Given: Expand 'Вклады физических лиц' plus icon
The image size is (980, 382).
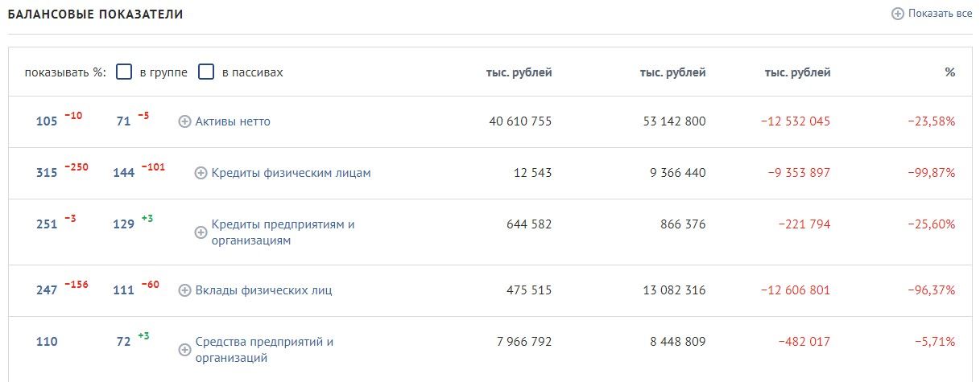Looking at the screenshot, I should (x=184, y=290).
